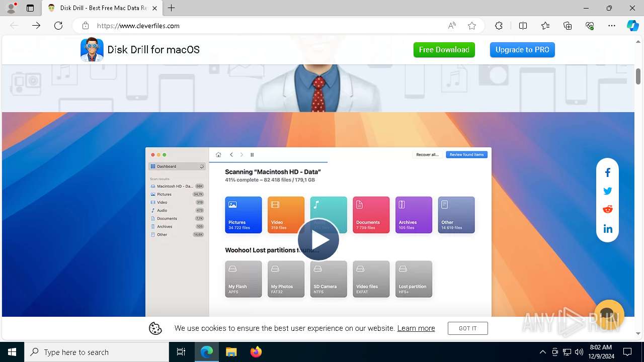Play the Disk Drill demo video
The image size is (644, 362).
pyautogui.click(x=318, y=240)
